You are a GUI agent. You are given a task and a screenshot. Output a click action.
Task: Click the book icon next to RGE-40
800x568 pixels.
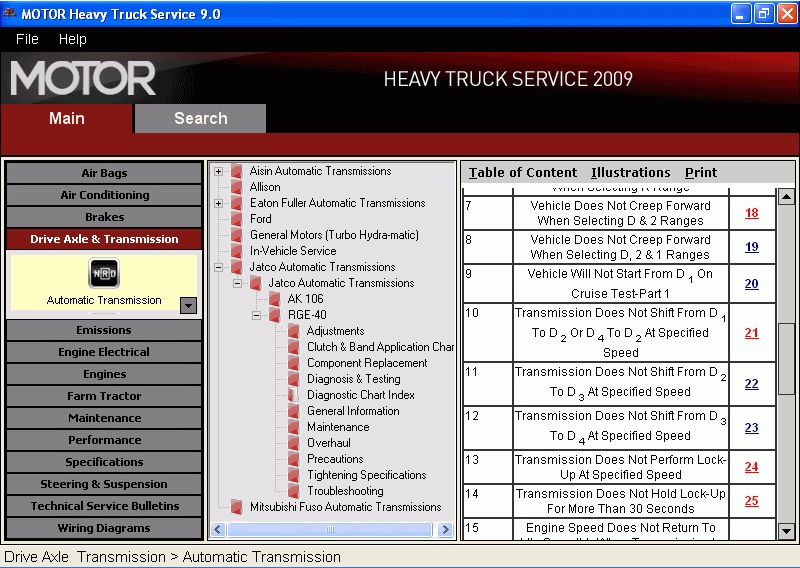(x=274, y=315)
